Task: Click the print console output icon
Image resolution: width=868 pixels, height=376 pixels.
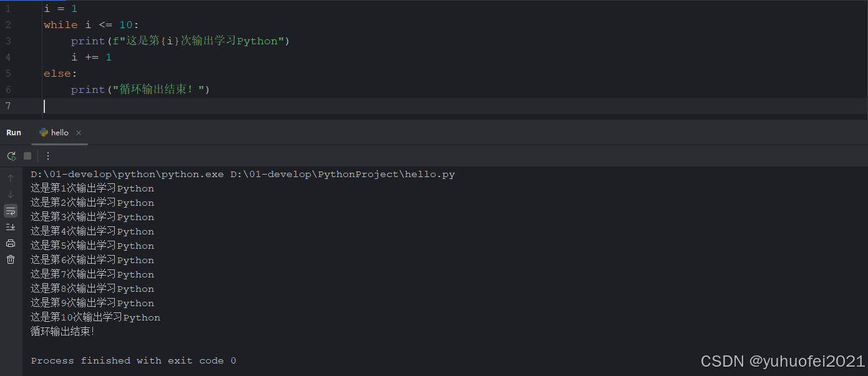Action: [x=11, y=243]
